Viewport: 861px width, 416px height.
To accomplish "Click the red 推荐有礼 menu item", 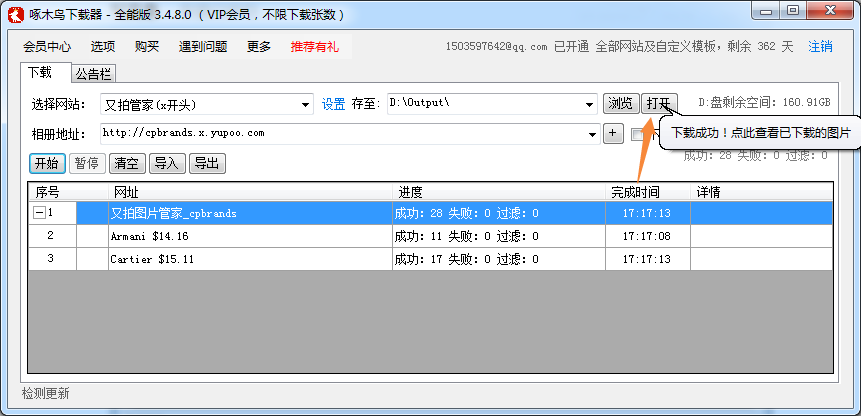I will 315,47.
